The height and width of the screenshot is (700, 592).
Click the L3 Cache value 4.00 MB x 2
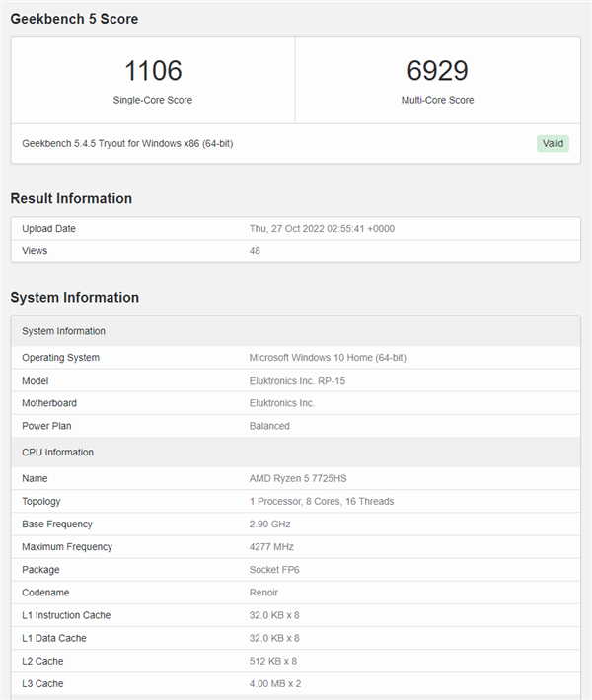point(277,684)
